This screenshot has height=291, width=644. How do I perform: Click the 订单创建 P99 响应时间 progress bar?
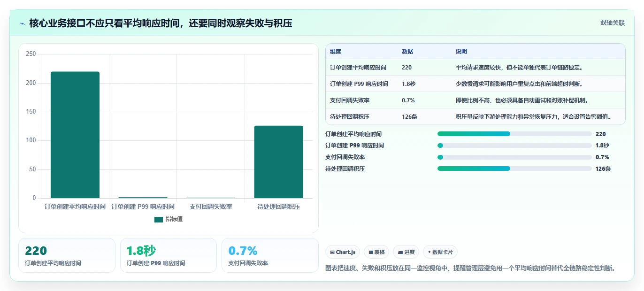[x=514, y=145]
